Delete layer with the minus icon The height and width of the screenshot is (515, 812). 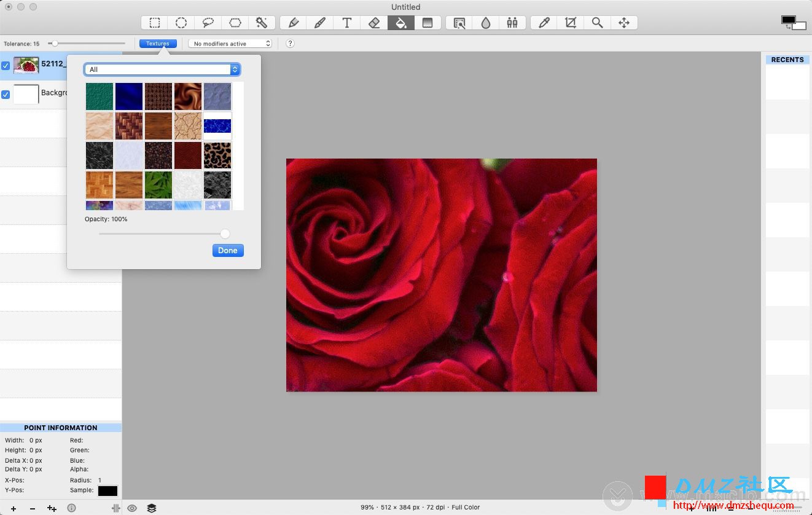pos(33,508)
